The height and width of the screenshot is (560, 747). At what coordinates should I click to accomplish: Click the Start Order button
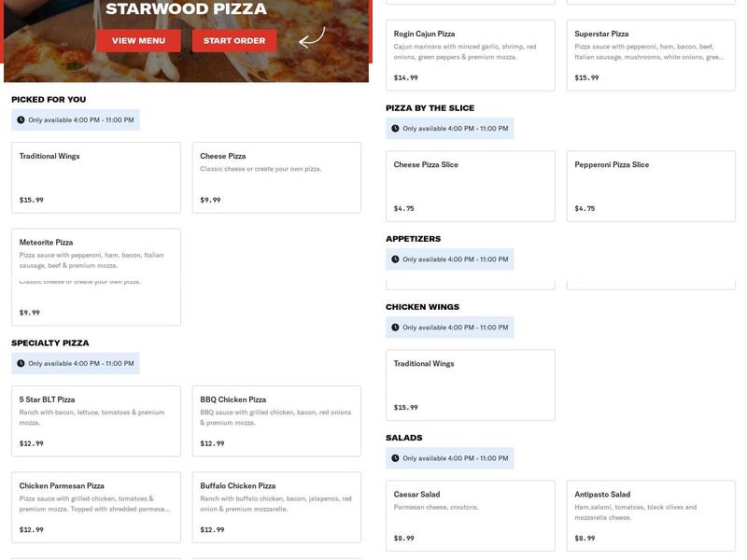[x=233, y=41]
